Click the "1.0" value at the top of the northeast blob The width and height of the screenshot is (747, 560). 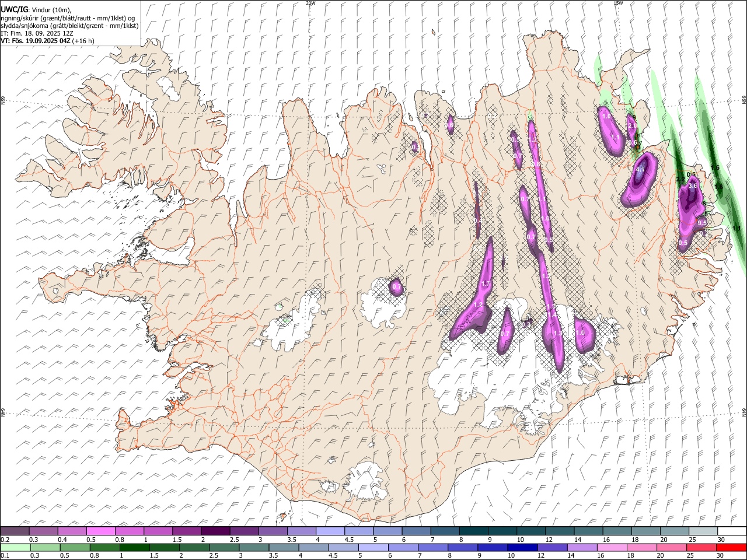pyautogui.click(x=606, y=117)
